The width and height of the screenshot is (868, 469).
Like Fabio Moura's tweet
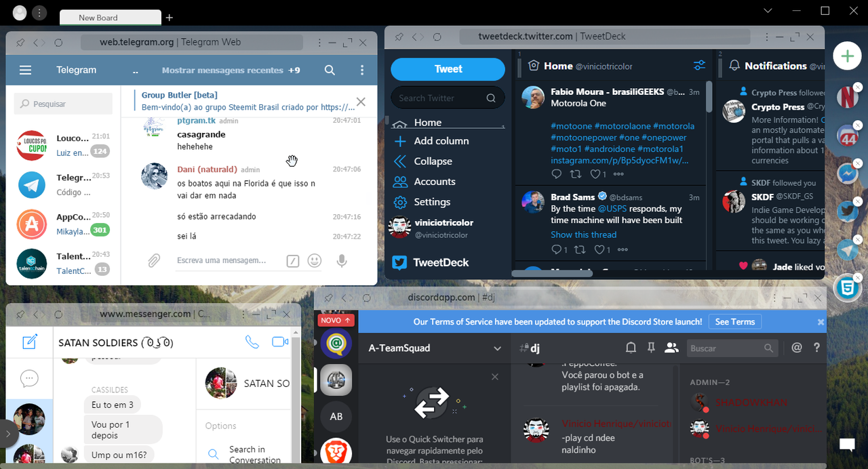[x=597, y=174]
